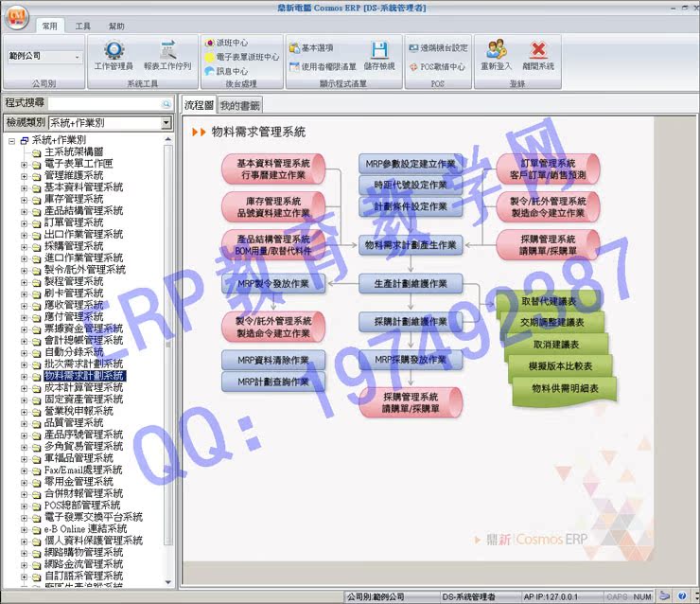Expand the 採購管理系統 tree node
The width and height of the screenshot is (700, 604).
(x=24, y=246)
